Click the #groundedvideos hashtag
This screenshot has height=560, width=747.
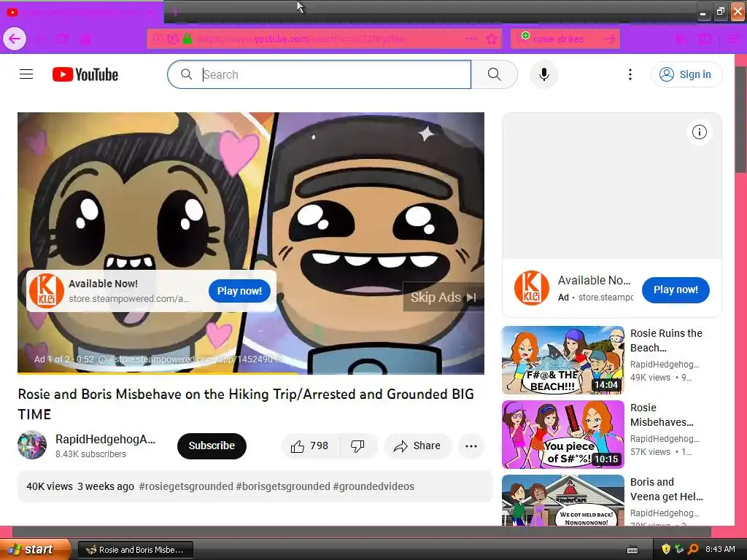click(x=373, y=486)
